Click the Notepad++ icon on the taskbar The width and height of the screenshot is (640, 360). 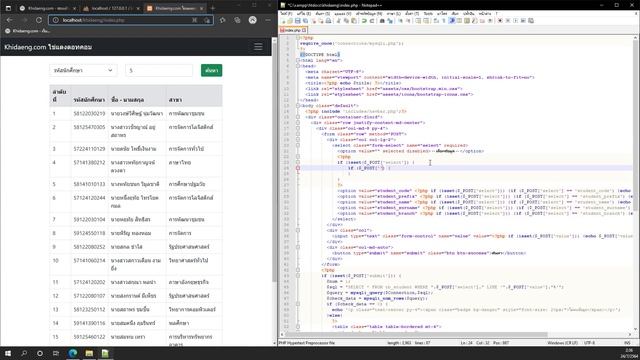[105, 353]
